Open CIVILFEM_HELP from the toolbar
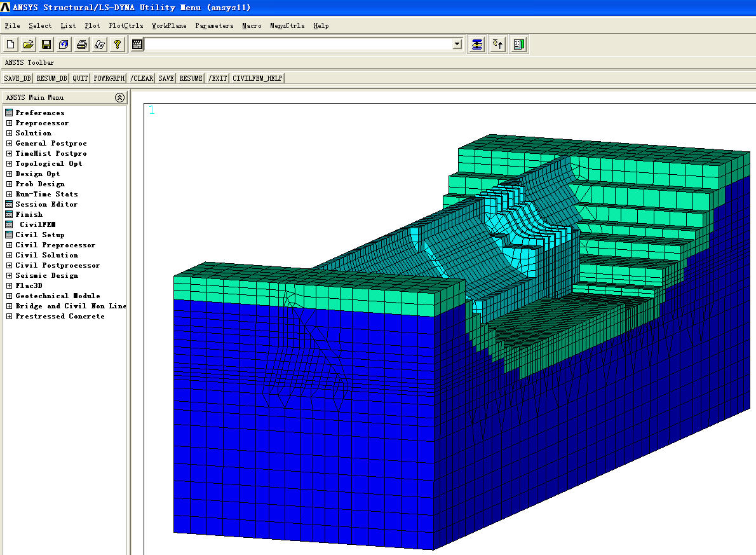The image size is (756, 555). (x=257, y=78)
